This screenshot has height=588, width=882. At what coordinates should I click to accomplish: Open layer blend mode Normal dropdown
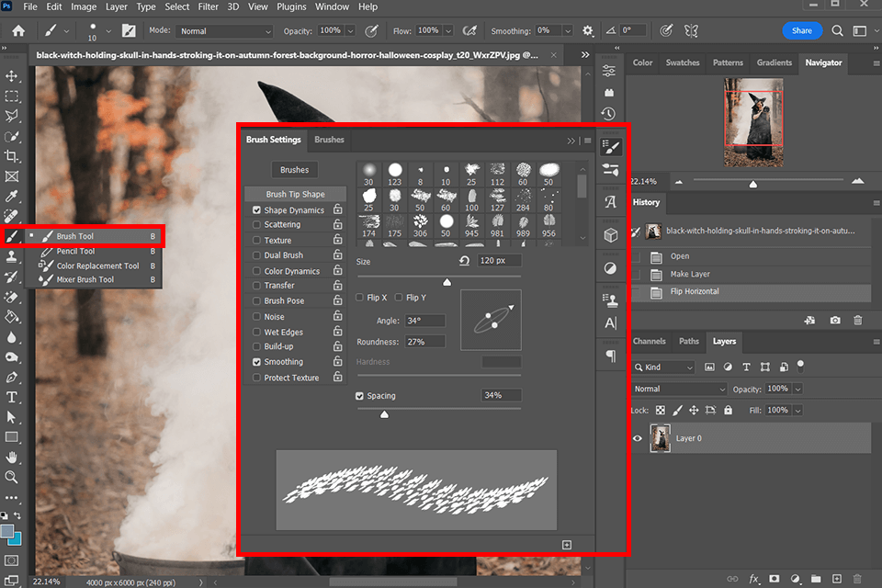(x=679, y=389)
